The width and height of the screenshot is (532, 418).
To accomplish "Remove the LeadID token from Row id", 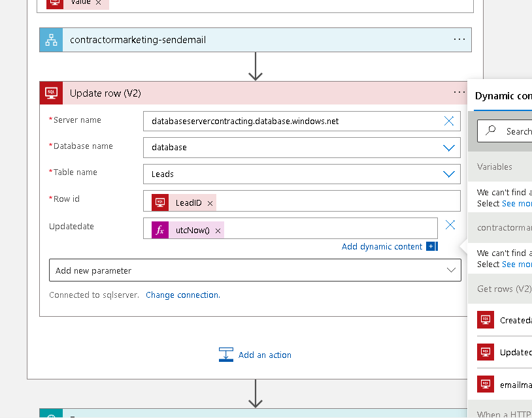I will [210, 203].
